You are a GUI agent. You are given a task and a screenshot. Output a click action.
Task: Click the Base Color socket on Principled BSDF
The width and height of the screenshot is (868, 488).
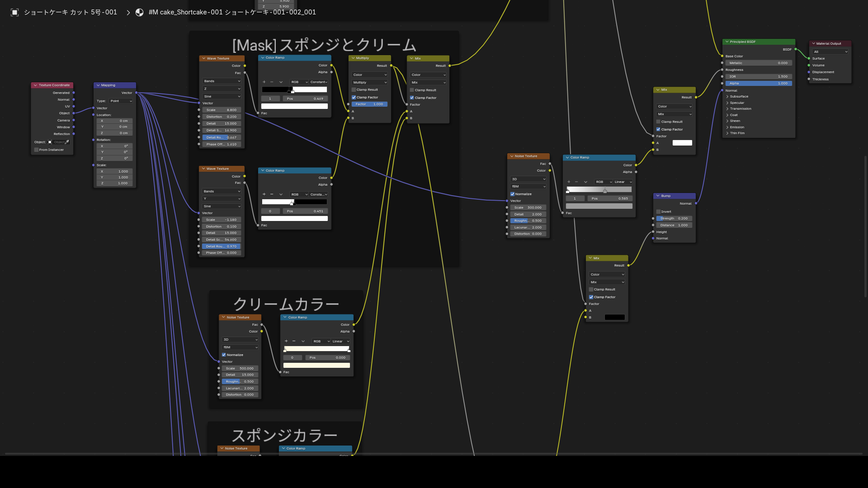722,56
